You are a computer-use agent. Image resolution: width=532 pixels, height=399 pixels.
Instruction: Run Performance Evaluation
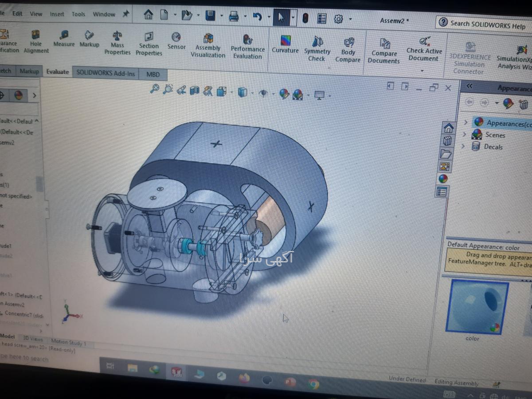[248, 47]
